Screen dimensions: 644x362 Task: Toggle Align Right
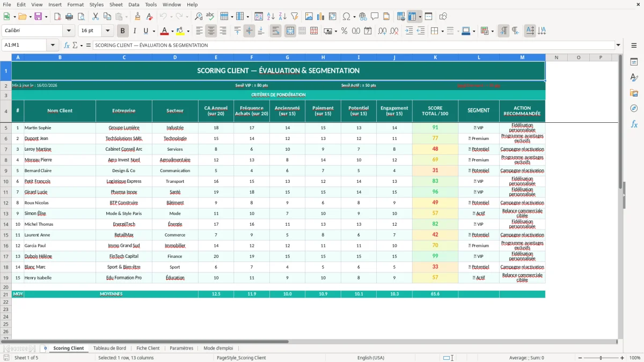click(x=223, y=31)
